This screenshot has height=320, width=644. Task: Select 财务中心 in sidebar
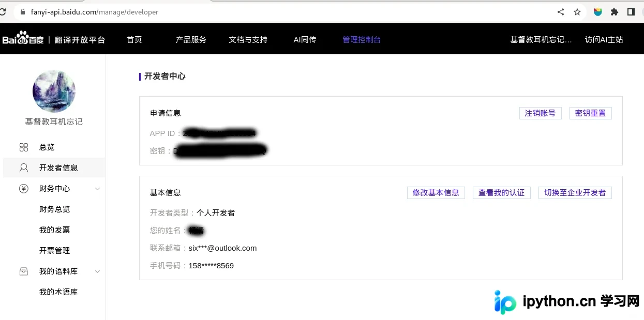click(x=54, y=189)
